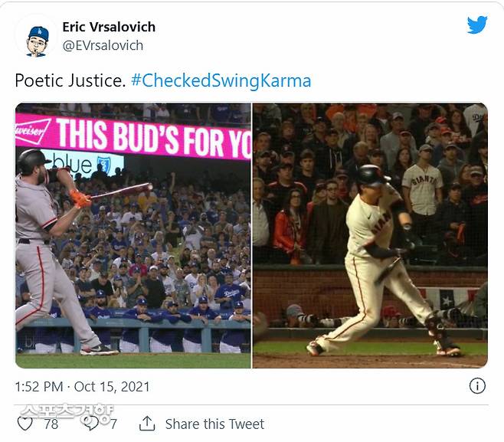Open the @EVrsalovich handle link
Screen dimensions: 504x442
103,46
